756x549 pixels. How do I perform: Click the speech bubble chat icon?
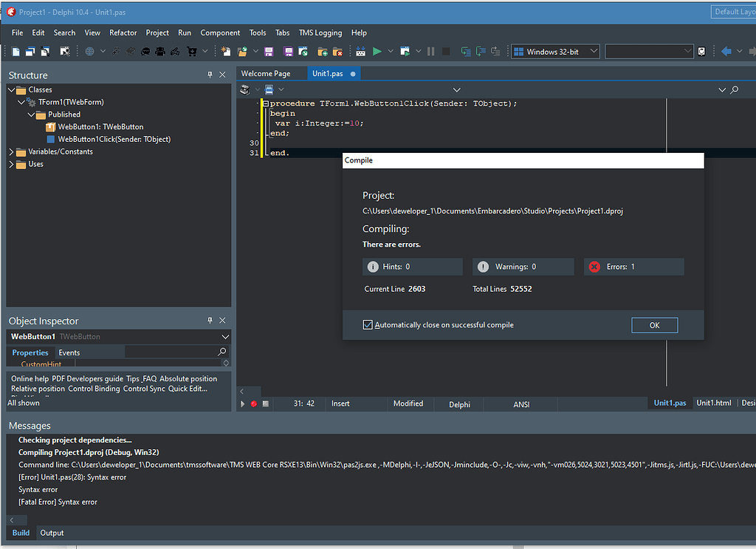[x=145, y=51]
